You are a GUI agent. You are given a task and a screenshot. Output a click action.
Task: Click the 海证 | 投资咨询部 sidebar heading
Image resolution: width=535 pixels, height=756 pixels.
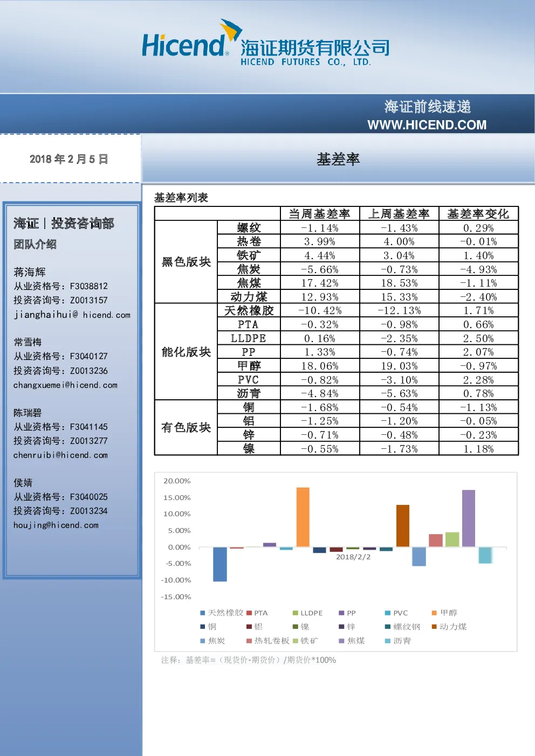point(64,223)
